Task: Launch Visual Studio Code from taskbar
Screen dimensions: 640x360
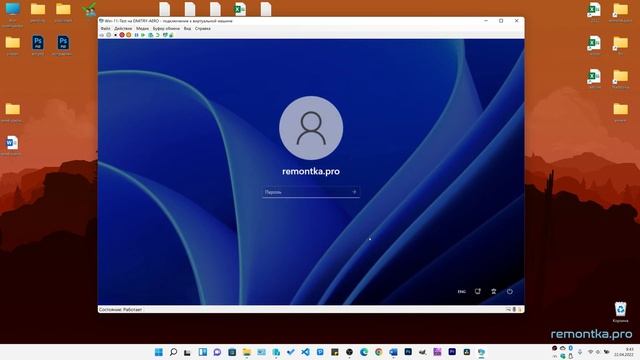Action: coord(305,352)
